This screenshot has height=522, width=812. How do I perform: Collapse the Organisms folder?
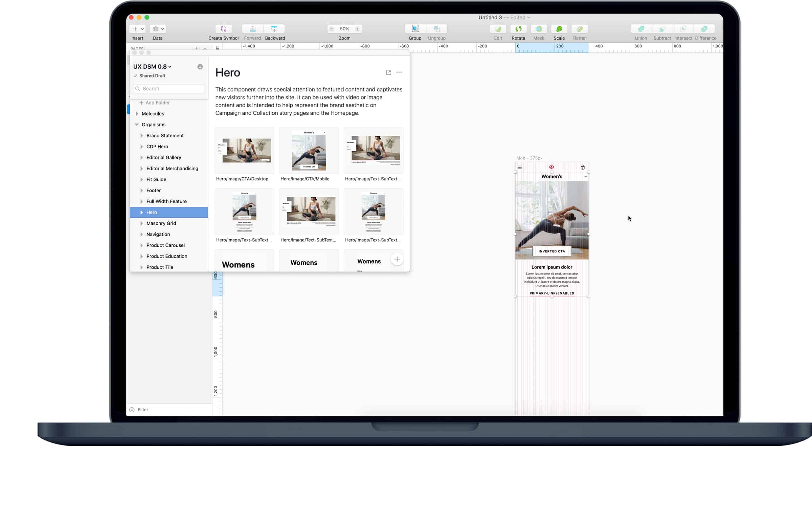click(x=137, y=125)
